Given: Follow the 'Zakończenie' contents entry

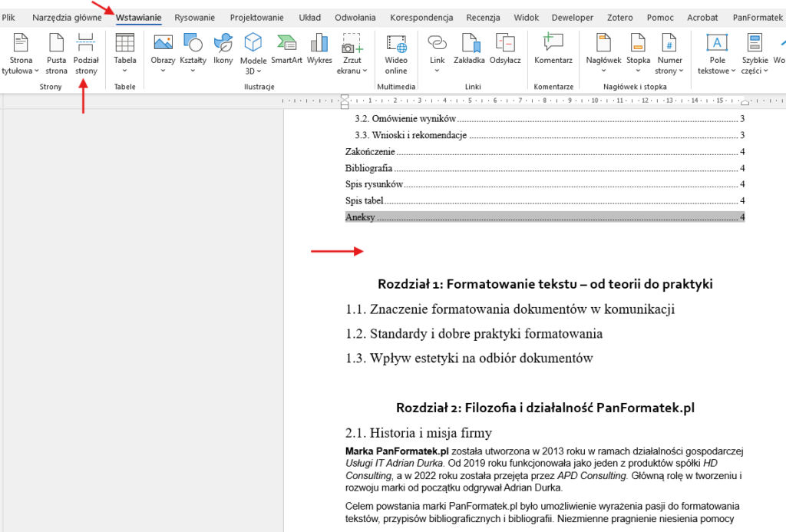Looking at the screenshot, I should (x=545, y=151).
